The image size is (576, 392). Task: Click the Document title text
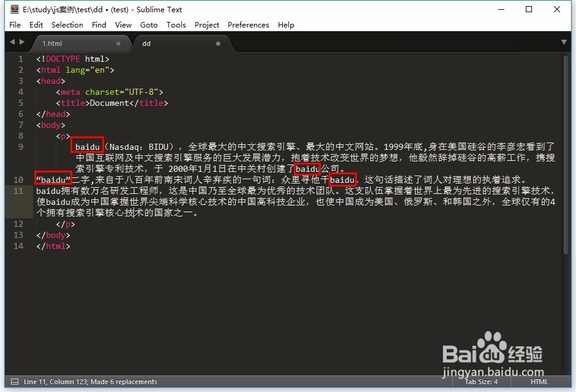(x=110, y=103)
